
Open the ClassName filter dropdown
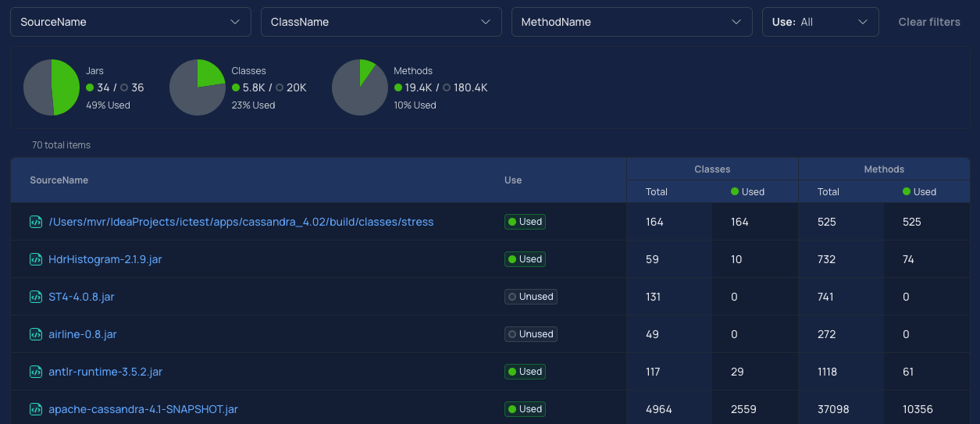click(x=381, y=22)
